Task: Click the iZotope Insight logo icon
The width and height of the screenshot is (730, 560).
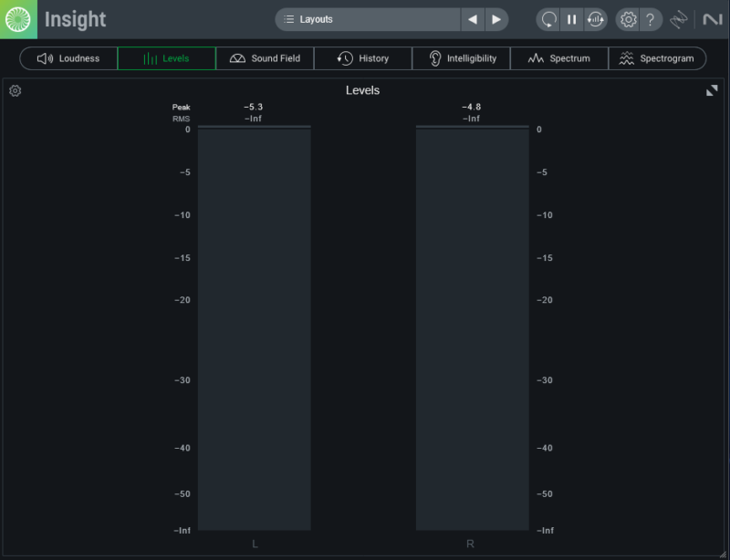Action: pyautogui.click(x=18, y=19)
